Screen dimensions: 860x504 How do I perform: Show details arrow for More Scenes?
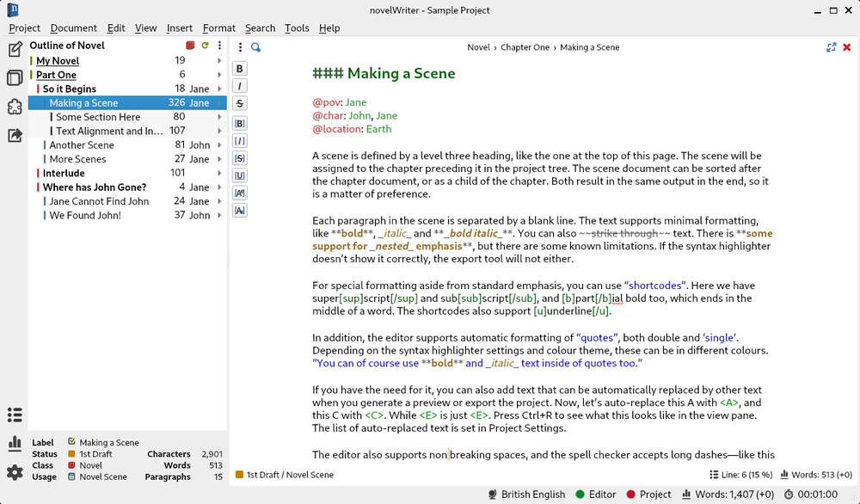pyautogui.click(x=219, y=159)
